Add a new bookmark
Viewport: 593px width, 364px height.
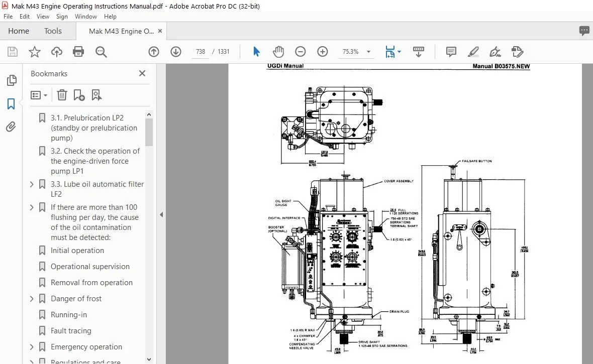coord(79,95)
